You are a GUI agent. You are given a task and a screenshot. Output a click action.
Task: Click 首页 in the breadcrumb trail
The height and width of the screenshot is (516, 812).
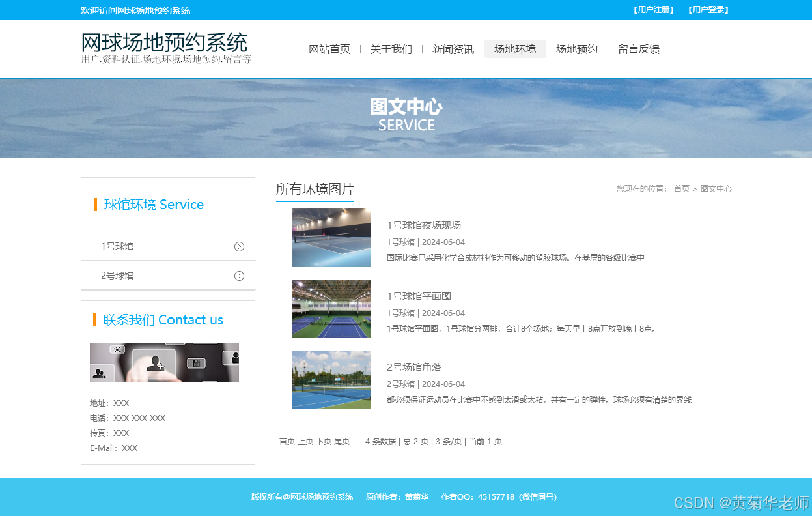click(x=682, y=188)
